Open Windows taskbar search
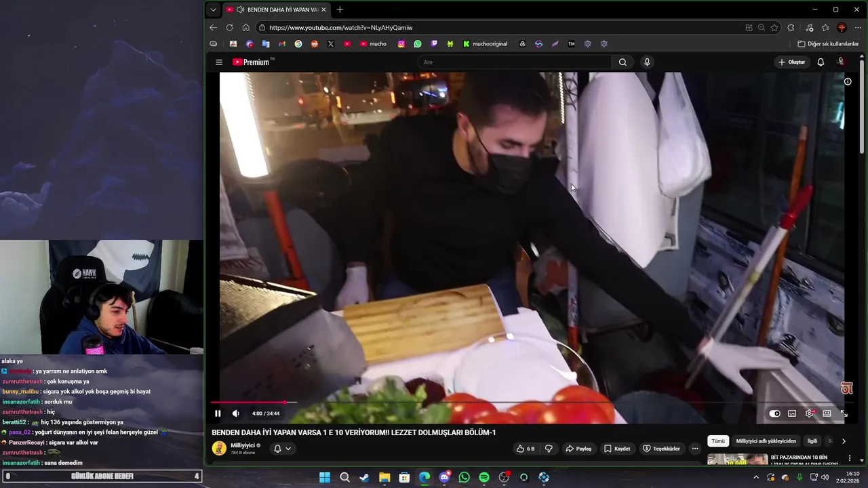 point(344,477)
